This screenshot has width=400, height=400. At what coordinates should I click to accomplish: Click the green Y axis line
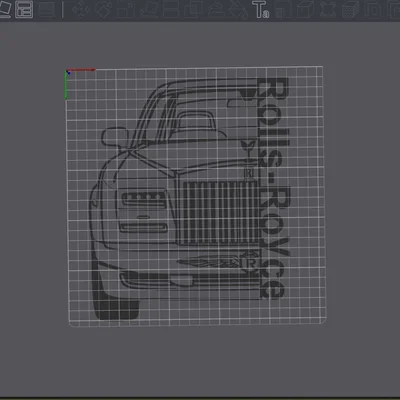pyautogui.click(x=66, y=85)
